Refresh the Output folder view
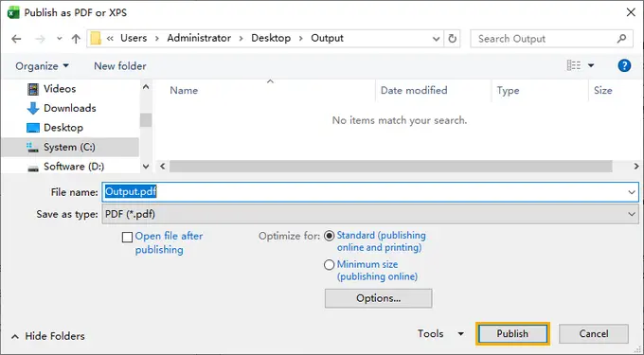Screen dimensions: 644x355 (x=452, y=39)
